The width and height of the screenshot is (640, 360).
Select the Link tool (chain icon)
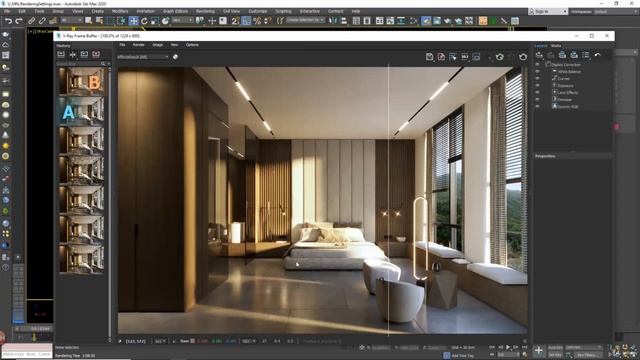click(x=31, y=21)
